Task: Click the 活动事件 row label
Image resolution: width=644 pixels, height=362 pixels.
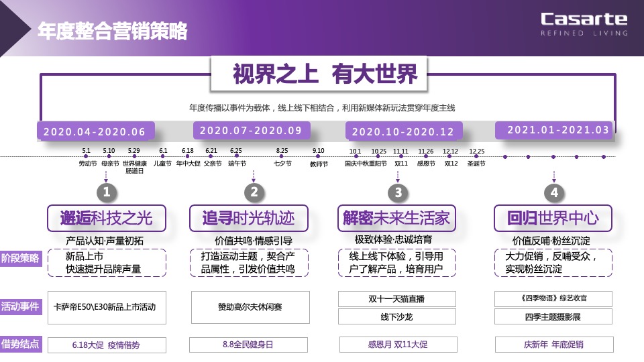Action: click(x=21, y=306)
